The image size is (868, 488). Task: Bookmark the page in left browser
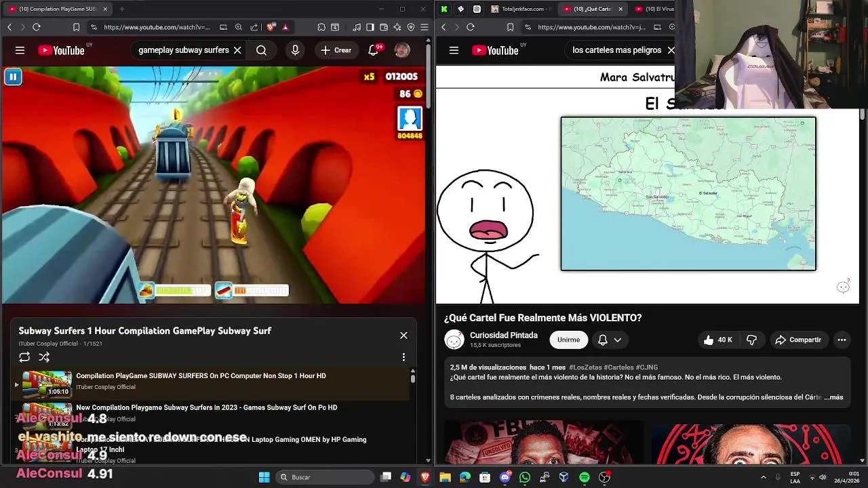pos(76,27)
